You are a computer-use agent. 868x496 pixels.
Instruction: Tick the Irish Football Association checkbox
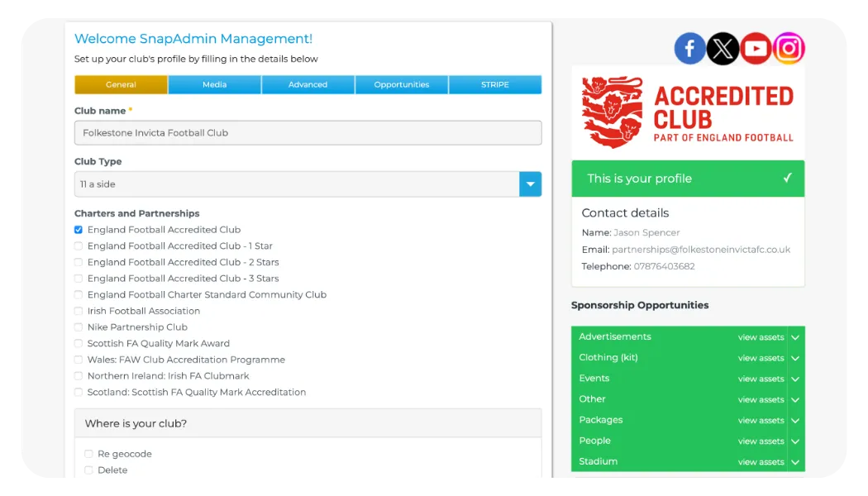79,311
